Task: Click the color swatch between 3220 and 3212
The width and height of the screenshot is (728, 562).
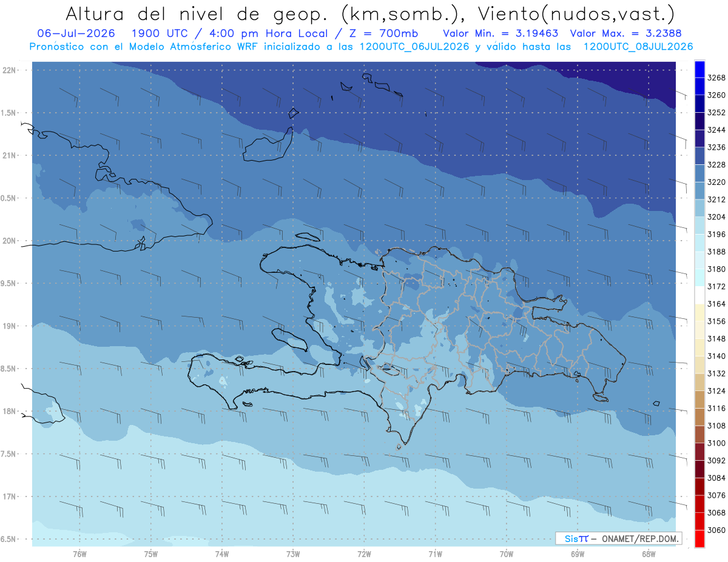Action: [x=699, y=190]
